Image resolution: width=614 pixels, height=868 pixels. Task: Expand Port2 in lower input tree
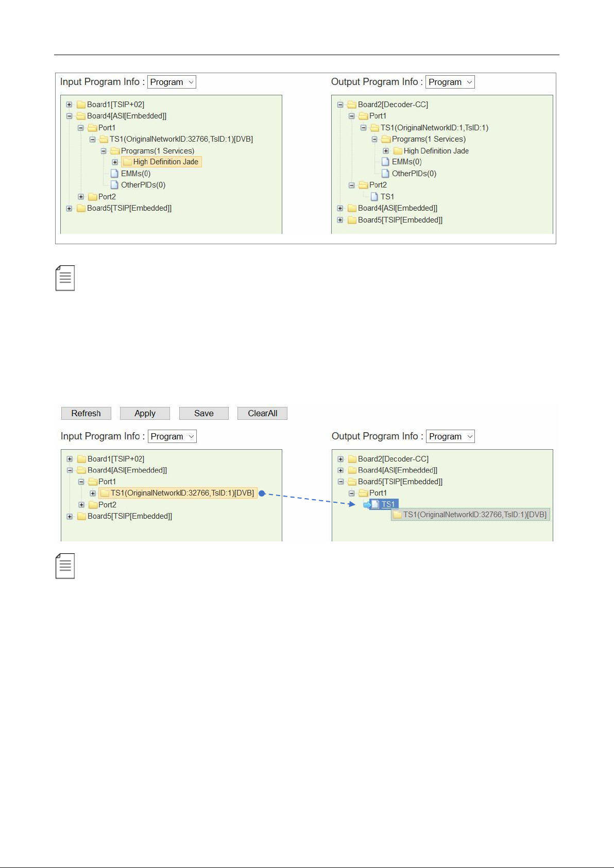pyautogui.click(x=81, y=505)
